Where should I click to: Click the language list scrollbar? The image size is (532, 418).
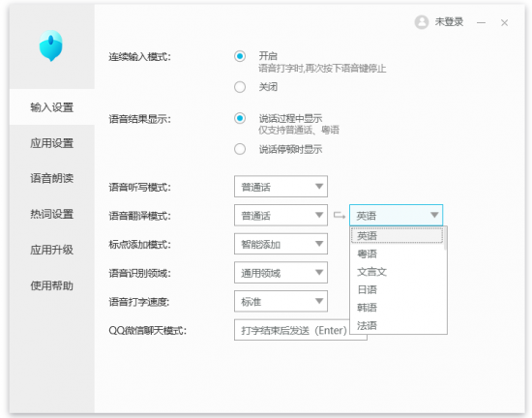446,239
